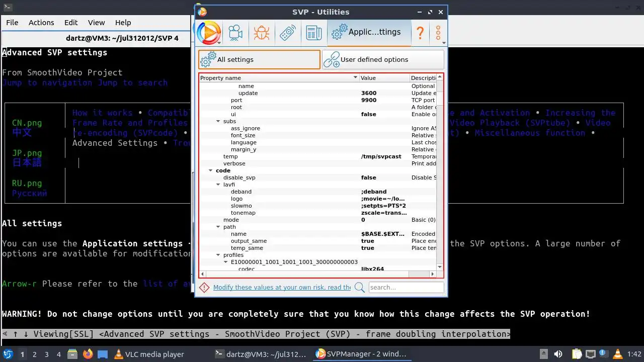Select the All settings button

tap(259, 59)
